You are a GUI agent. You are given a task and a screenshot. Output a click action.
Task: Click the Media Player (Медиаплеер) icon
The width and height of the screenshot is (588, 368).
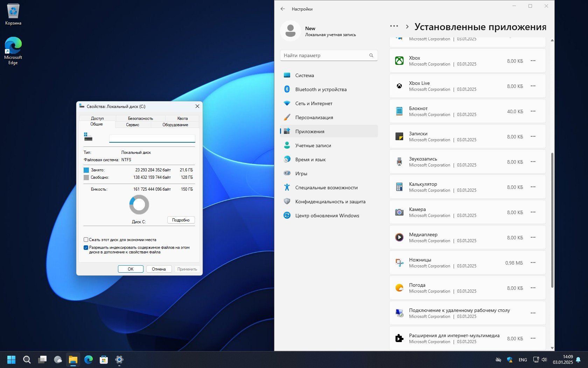tap(399, 237)
